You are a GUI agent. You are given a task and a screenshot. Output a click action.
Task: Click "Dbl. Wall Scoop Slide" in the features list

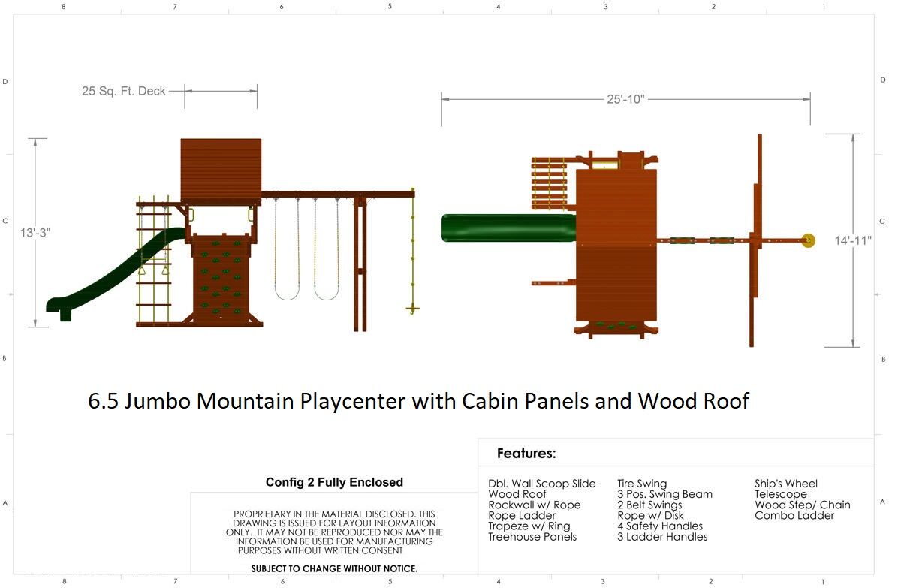click(x=541, y=484)
